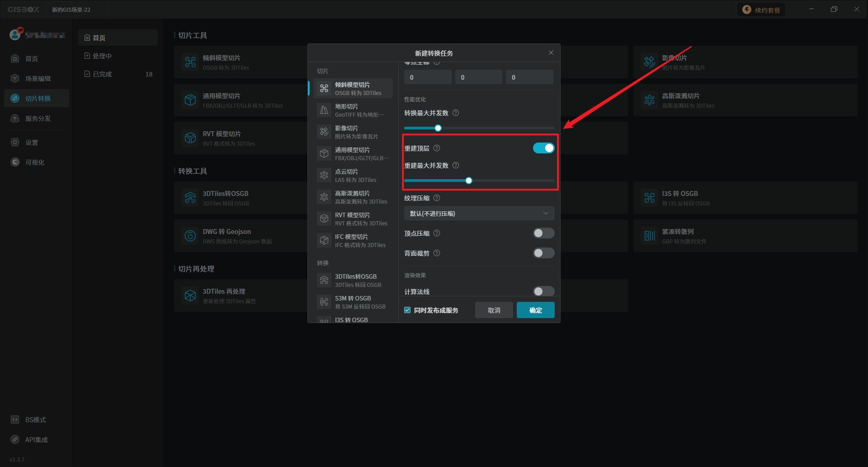Uncheck the 同时发布成服务 checkbox

tap(407, 310)
